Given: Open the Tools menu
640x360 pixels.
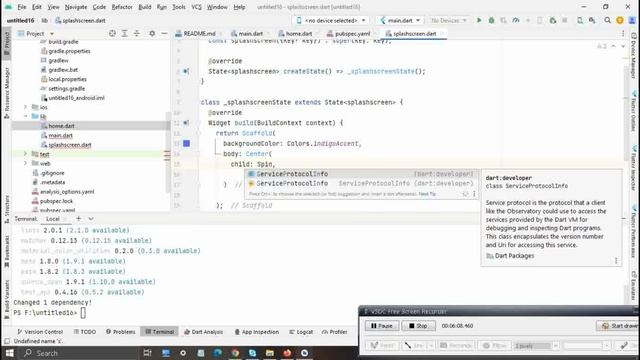Looking at the screenshot, I should [178, 7].
